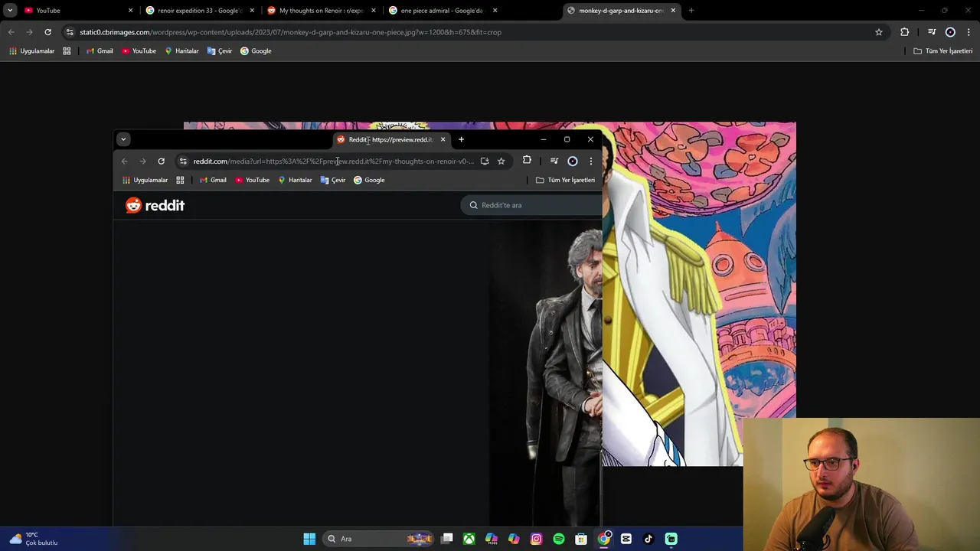
Task: Open three-dot menu of background Chrome window
Action: [969, 32]
